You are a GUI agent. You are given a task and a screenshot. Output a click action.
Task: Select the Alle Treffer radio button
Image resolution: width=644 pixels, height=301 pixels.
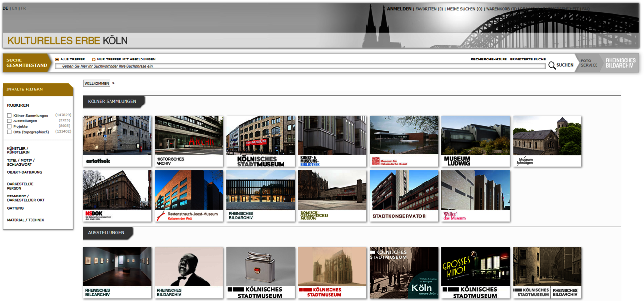pyautogui.click(x=57, y=60)
